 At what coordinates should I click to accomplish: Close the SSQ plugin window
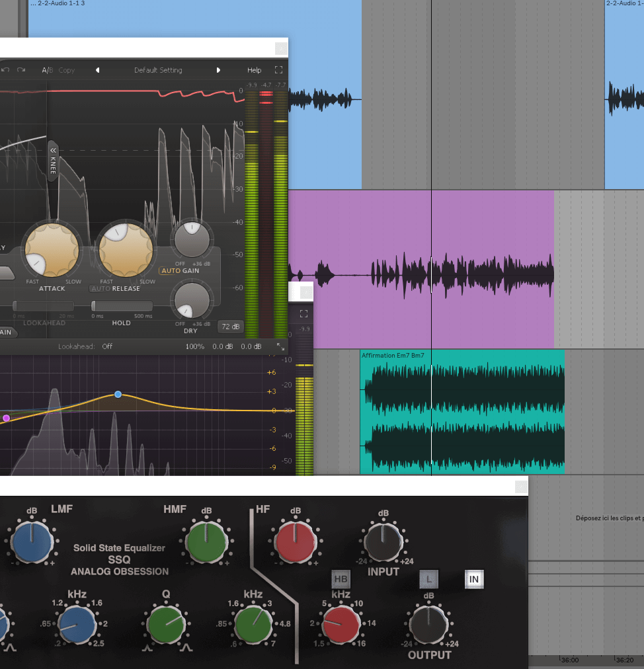coord(521,487)
